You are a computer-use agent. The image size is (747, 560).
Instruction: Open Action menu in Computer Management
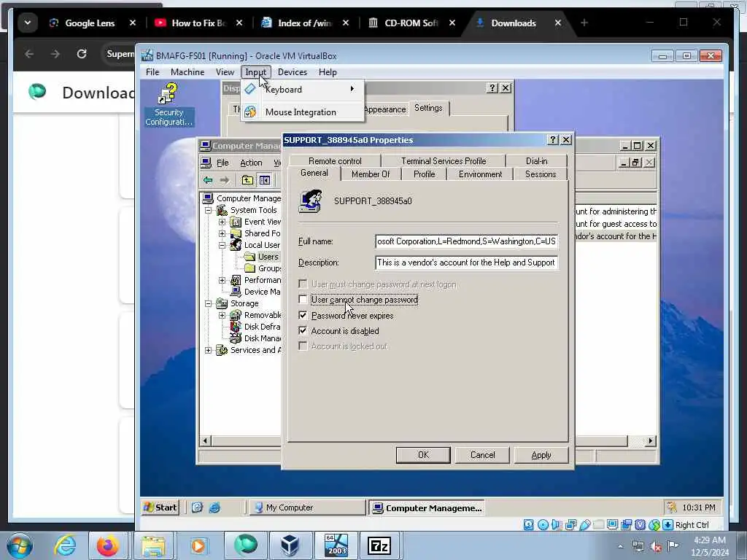(251, 163)
